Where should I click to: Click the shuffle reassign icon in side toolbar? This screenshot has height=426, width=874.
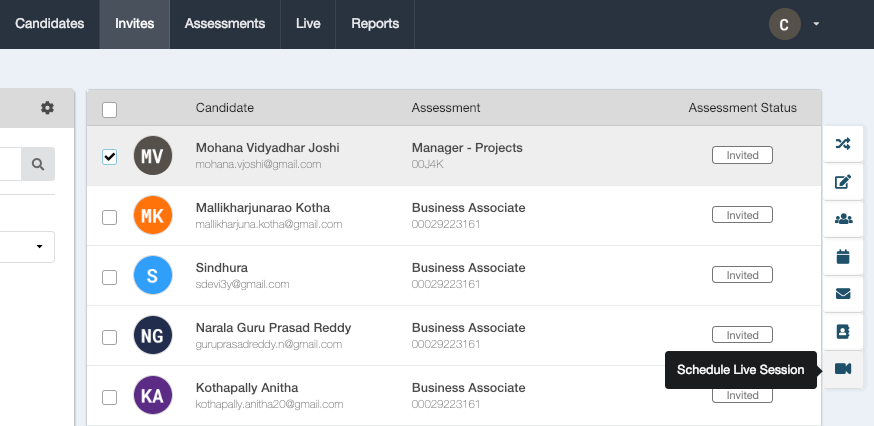[843, 144]
